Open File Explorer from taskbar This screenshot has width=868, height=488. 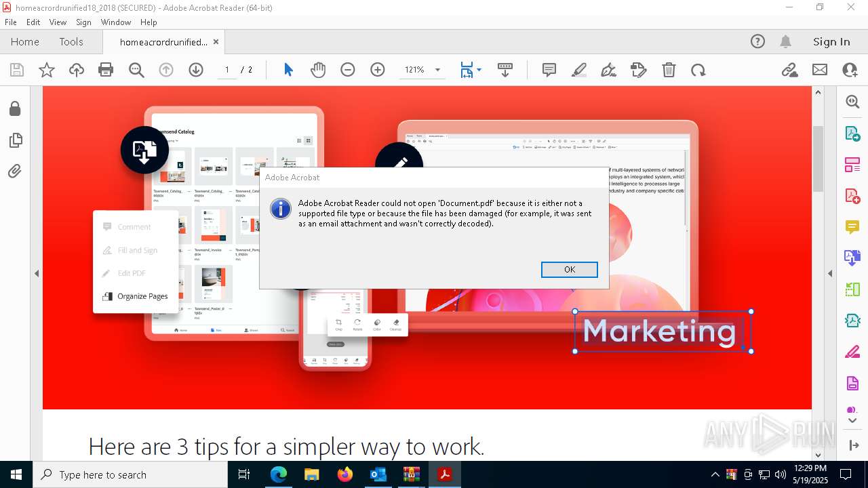[312, 474]
